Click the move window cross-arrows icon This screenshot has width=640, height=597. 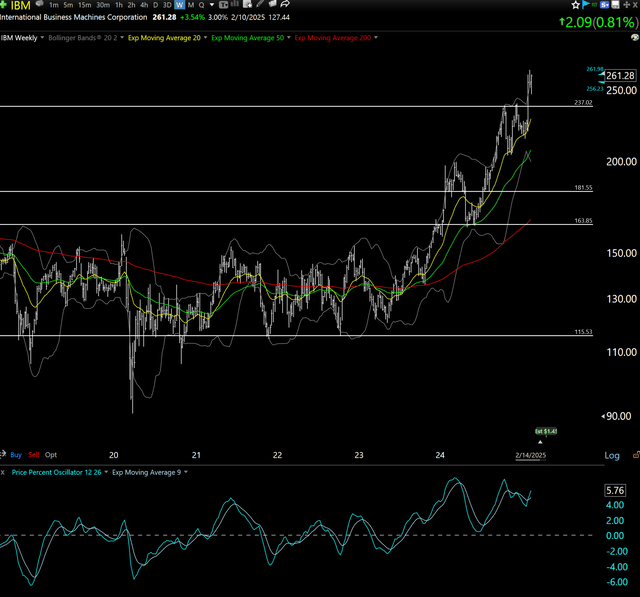pos(627,5)
